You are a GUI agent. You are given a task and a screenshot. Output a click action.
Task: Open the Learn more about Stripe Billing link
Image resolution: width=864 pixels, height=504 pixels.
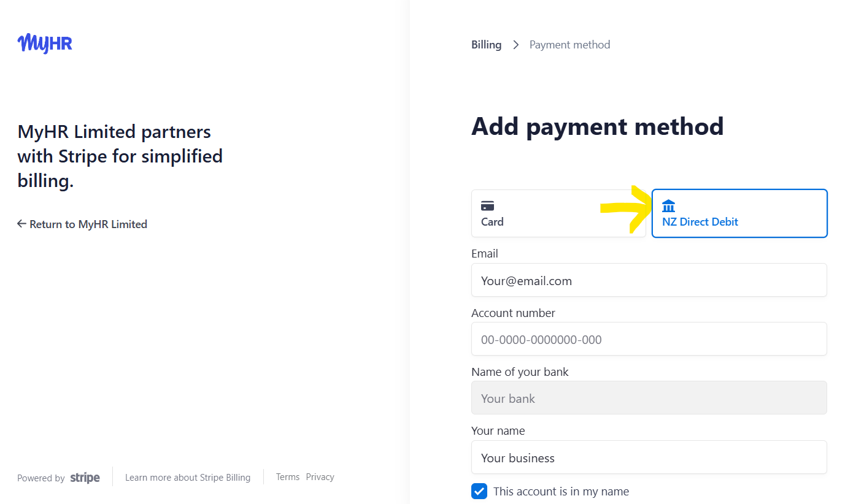coord(188,477)
